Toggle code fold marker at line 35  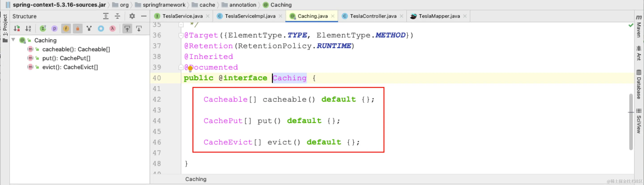pyautogui.click(x=181, y=25)
